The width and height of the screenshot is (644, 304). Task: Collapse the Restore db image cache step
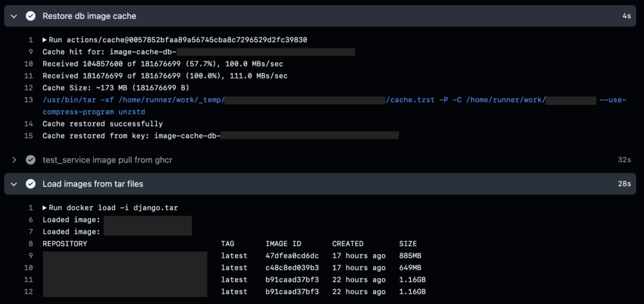tap(14, 16)
